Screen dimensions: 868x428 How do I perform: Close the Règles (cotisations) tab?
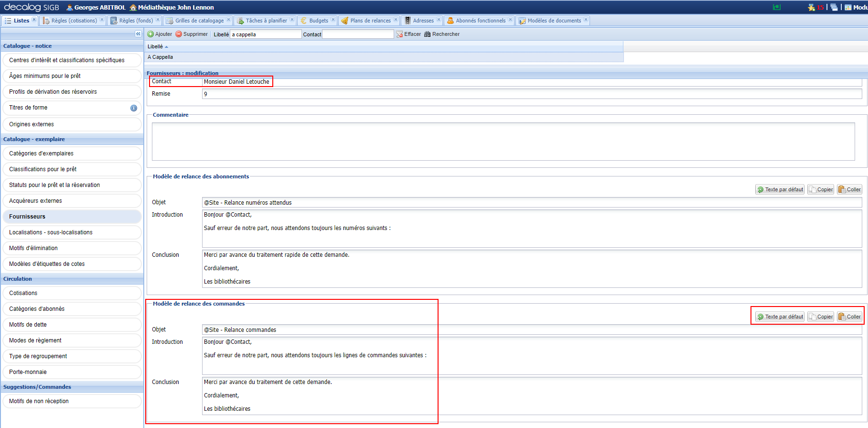[x=102, y=20]
